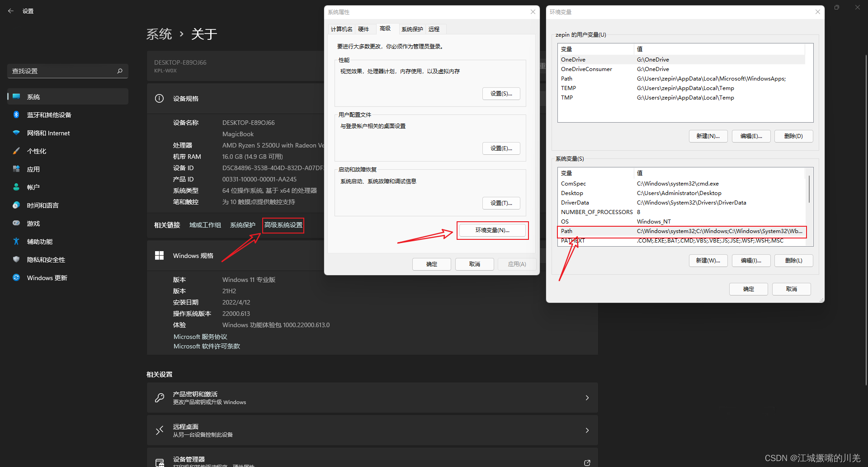Viewport: 868px width, 467px height.
Task: Open Device Manager external link
Action: pos(587,462)
